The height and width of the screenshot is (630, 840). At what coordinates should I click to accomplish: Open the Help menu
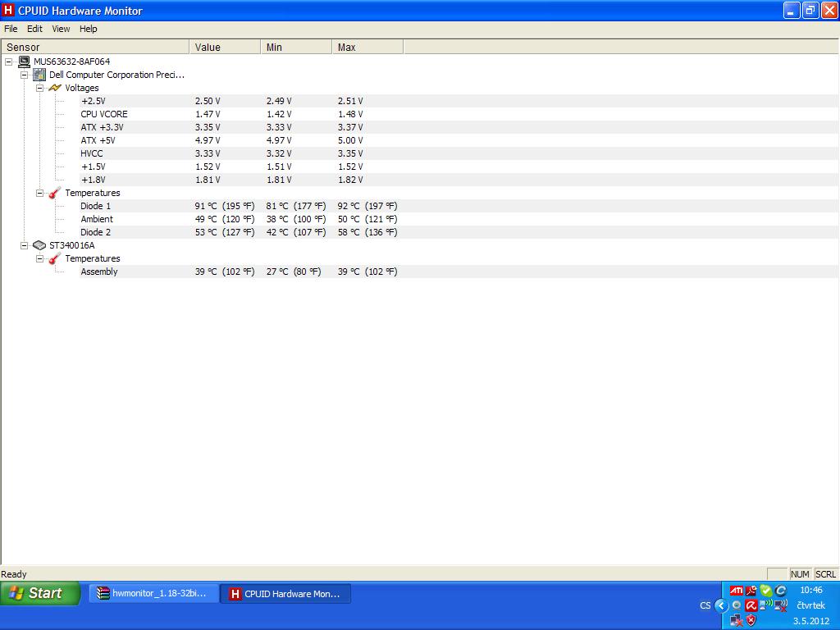(x=89, y=29)
